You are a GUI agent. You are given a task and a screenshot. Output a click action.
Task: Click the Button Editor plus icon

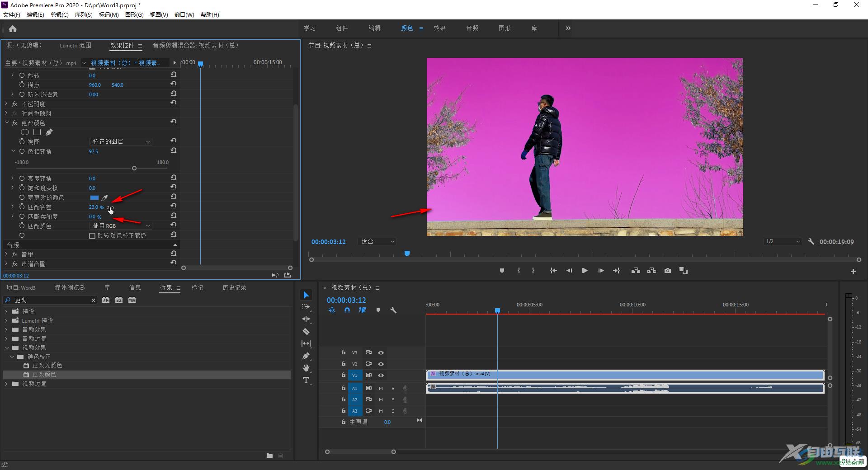pos(853,271)
